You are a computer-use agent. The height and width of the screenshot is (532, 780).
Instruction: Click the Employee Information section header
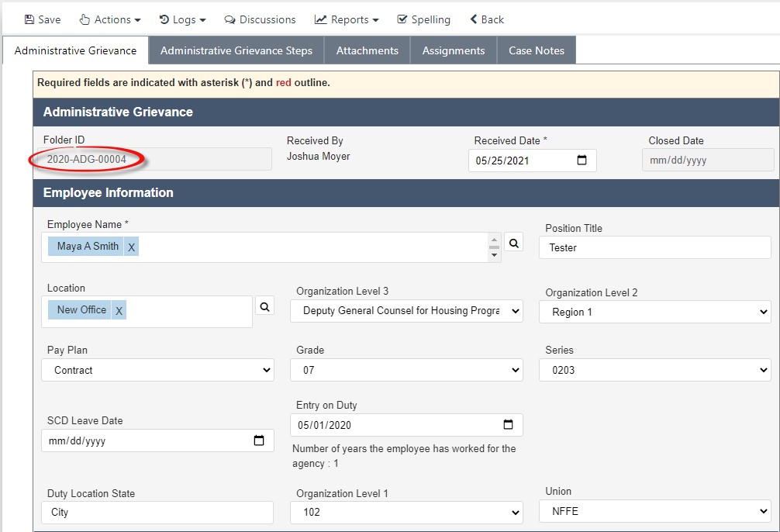point(406,192)
